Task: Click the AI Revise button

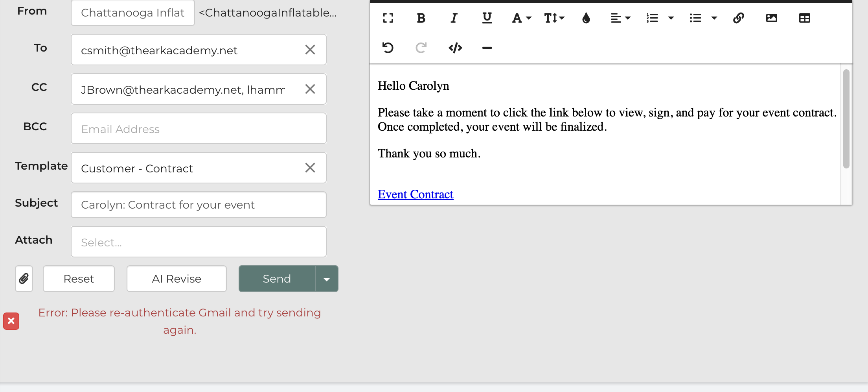Action: [177, 279]
